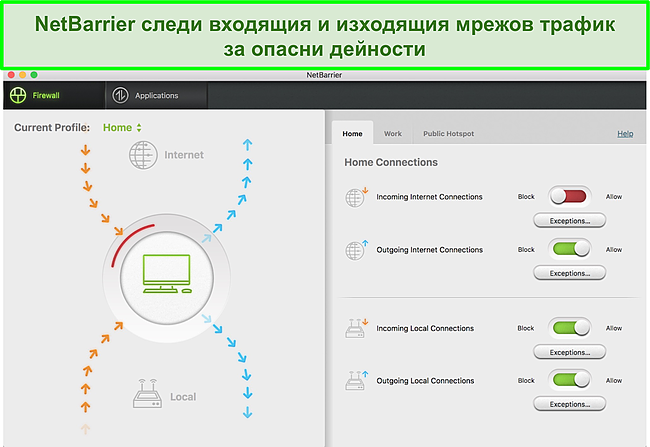Click the 'Internet' label in the diagram
This screenshot has height=447, width=650.
coord(184,155)
